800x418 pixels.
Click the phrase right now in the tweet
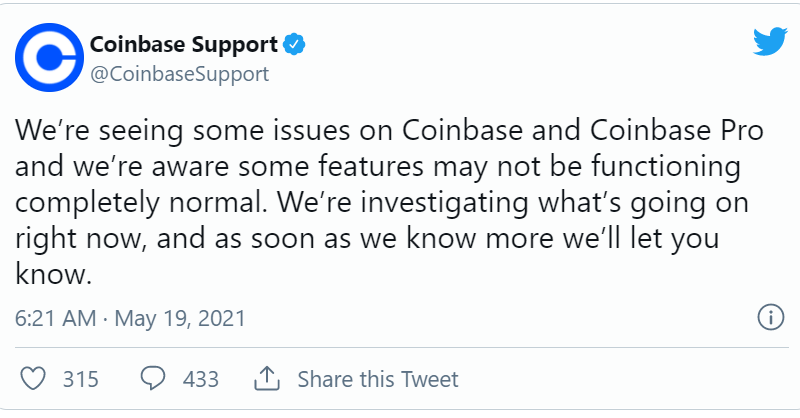tap(81, 240)
